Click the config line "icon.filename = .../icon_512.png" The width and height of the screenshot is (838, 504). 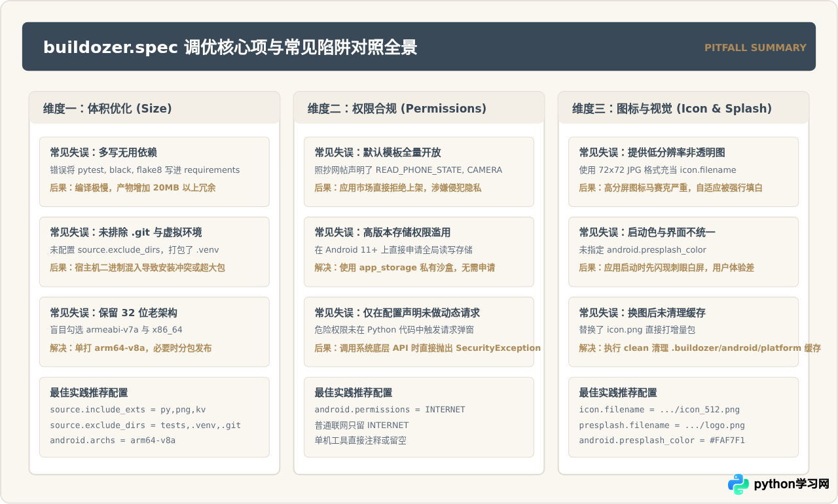coord(659,410)
